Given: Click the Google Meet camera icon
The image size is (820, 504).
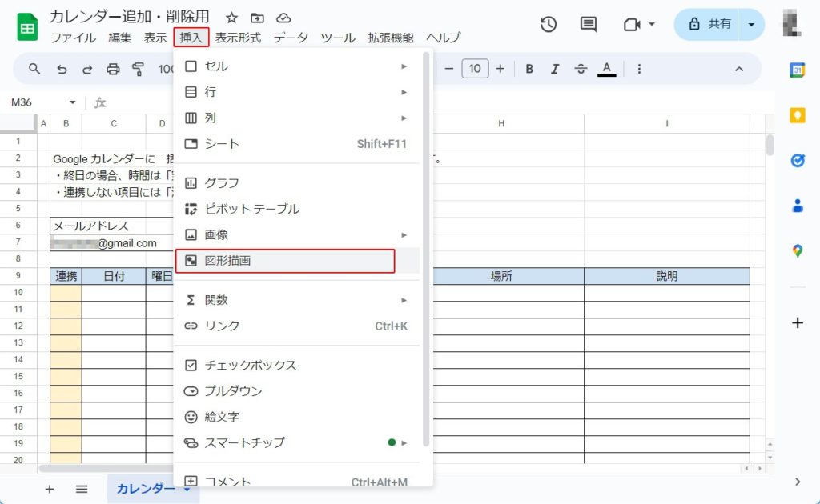Looking at the screenshot, I should coord(632,25).
